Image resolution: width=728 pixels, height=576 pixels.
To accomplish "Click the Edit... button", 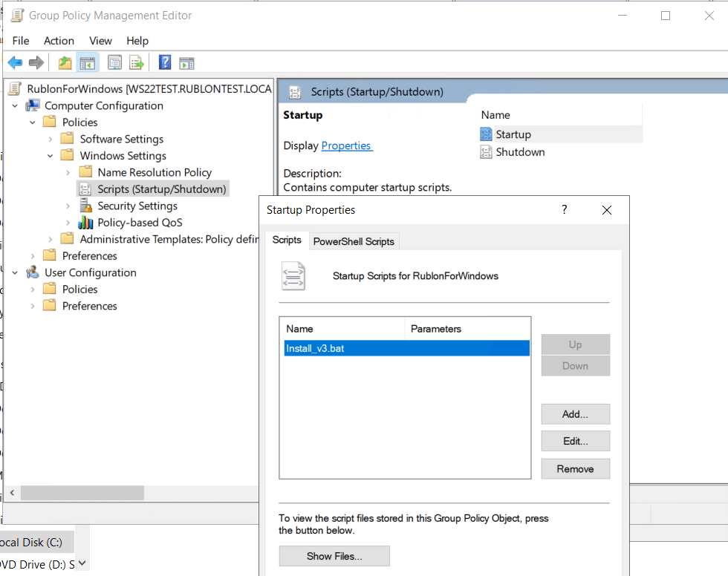I will [x=575, y=441].
